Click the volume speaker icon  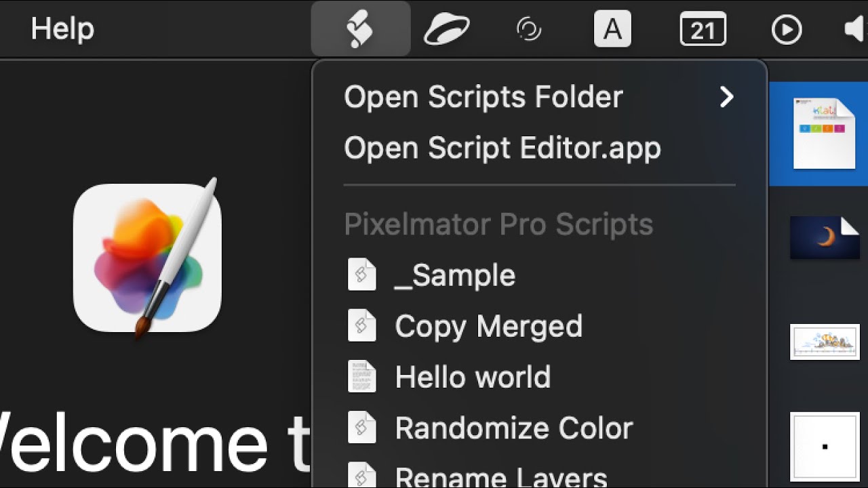pos(856,30)
